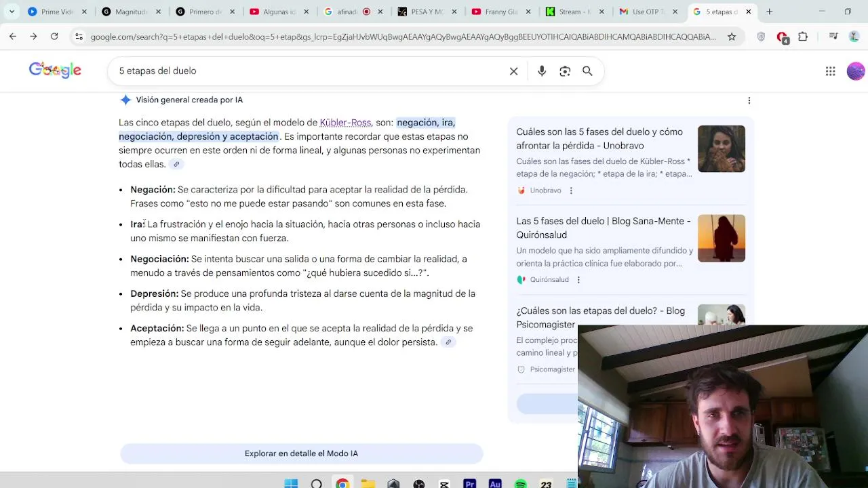This screenshot has width=868, height=488.
Task: Start a voice search with the microphone
Action: tap(542, 71)
